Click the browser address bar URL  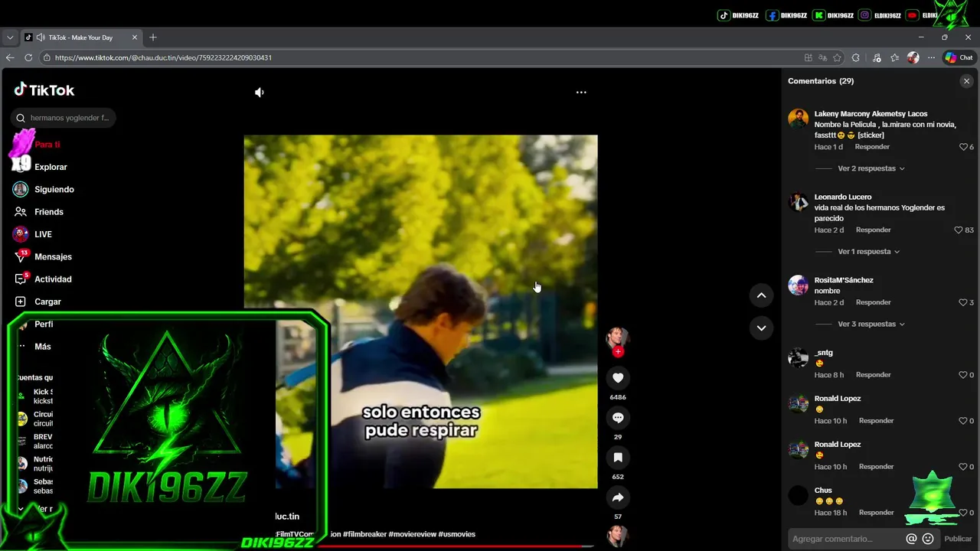pyautogui.click(x=163, y=57)
